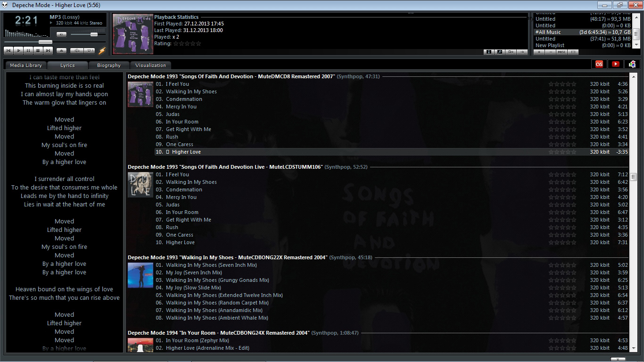Select the New Playlist entry
644x362 pixels.
pos(583,45)
